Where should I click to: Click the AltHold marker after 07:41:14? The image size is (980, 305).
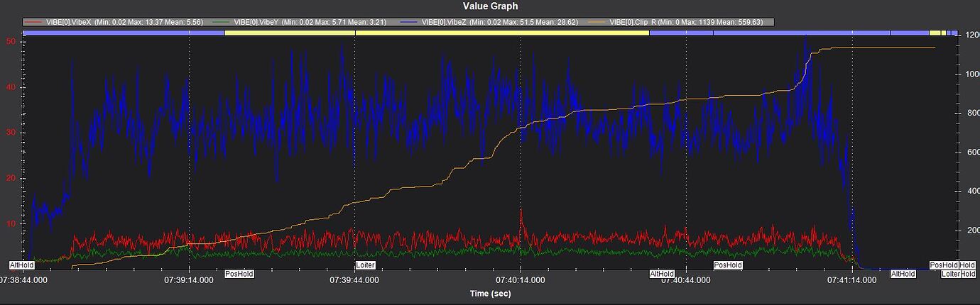(903, 274)
